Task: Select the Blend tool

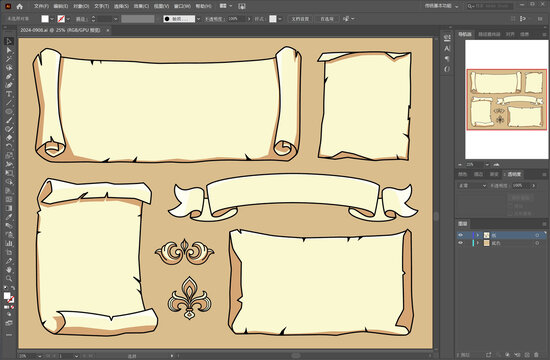Action: (9, 226)
